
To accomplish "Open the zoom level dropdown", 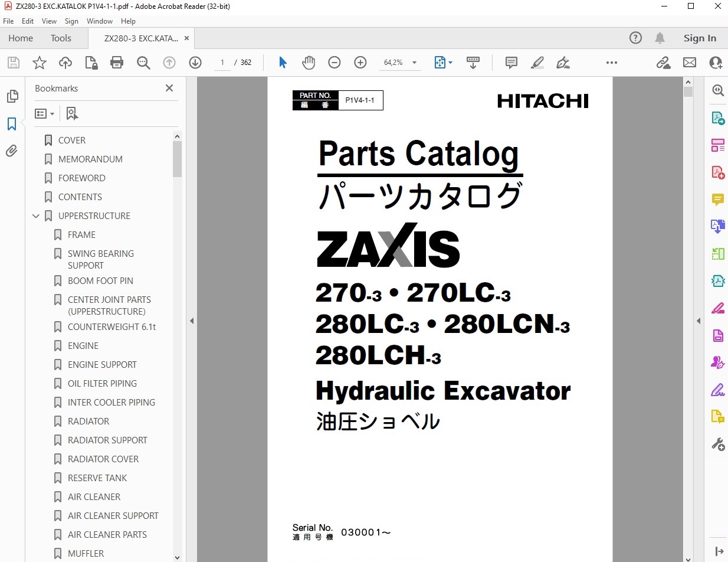I will point(415,63).
